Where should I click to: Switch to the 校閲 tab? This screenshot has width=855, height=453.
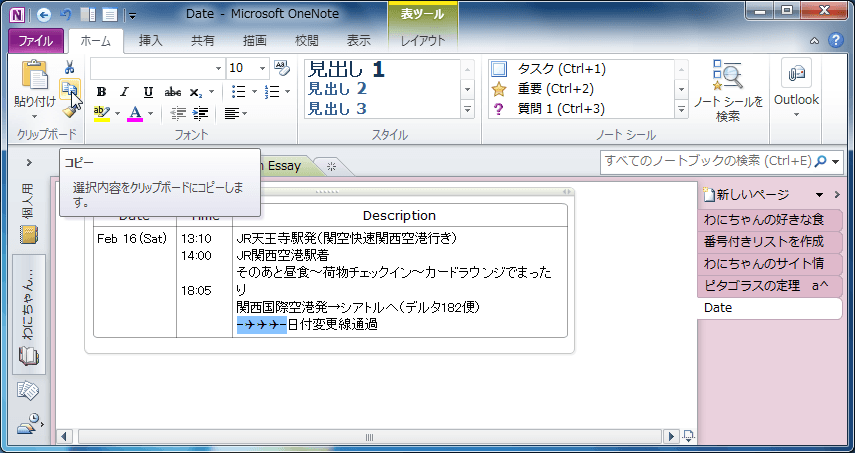tap(306, 41)
